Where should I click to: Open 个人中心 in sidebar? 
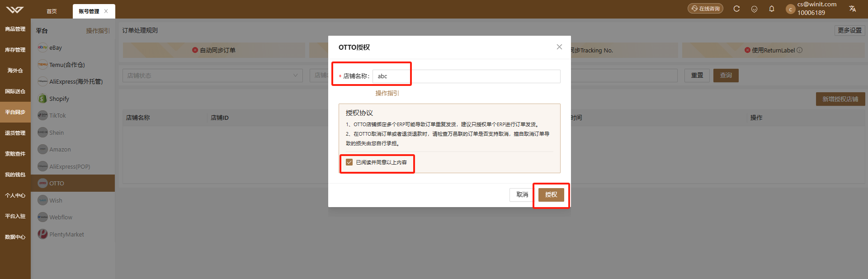tap(15, 195)
